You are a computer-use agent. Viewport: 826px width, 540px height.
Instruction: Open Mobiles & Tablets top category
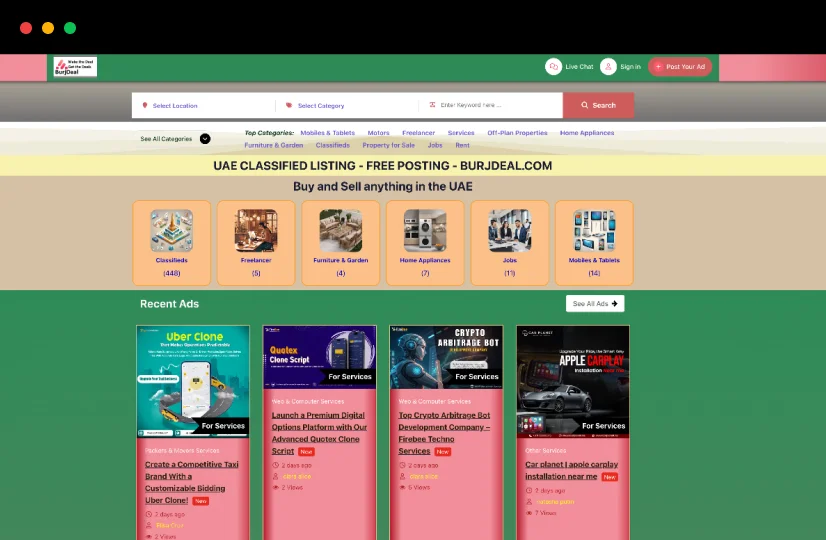click(x=328, y=133)
